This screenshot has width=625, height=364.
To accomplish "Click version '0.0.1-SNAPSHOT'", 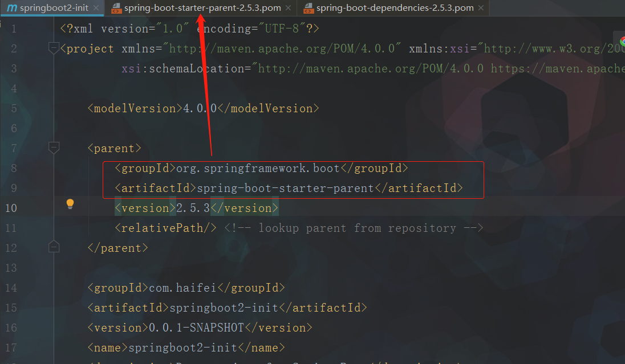I will [197, 328].
